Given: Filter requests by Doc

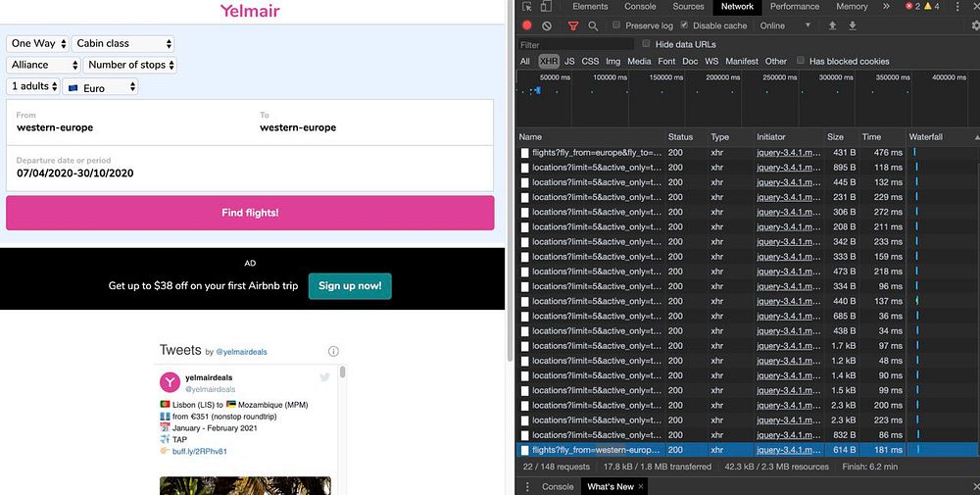Looking at the screenshot, I should click(x=690, y=61).
